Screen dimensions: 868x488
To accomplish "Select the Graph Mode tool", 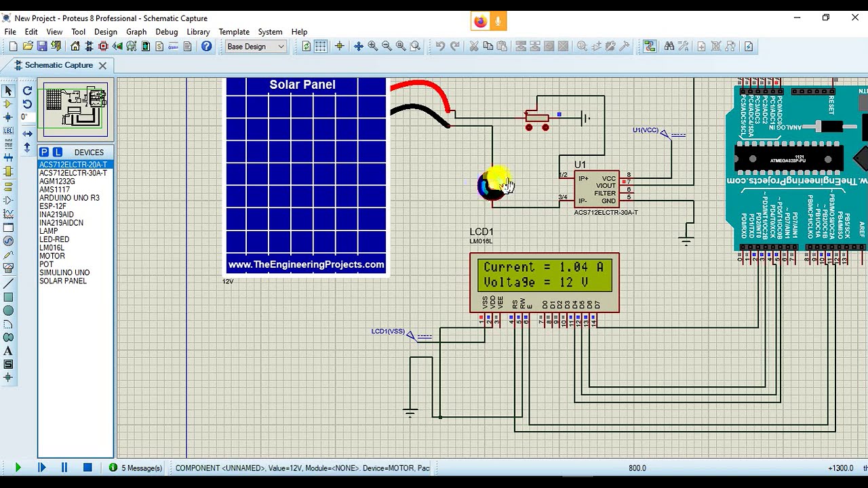I will coord(8,213).
